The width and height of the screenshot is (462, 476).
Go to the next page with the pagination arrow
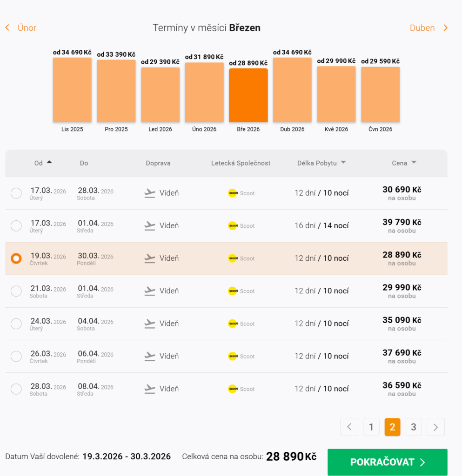tap(435, 427)
